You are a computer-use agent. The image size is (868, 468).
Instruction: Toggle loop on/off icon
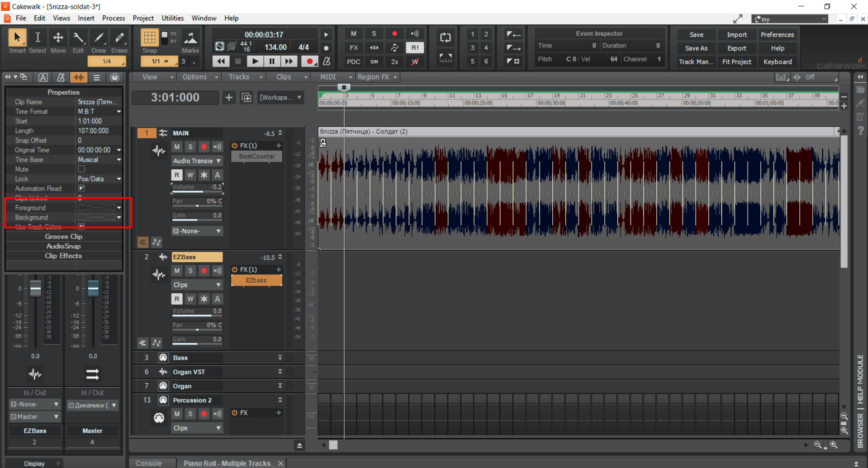(446, 38)
